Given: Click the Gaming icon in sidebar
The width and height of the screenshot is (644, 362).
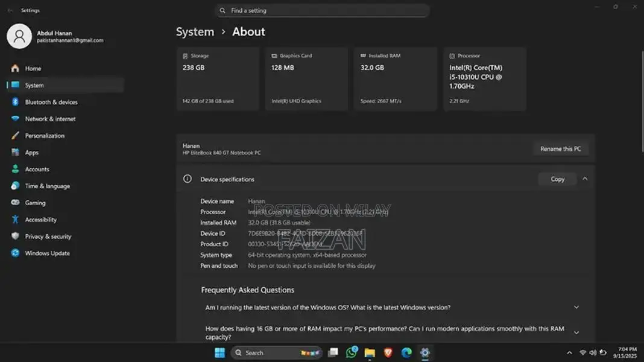Looking at the screenshot, I should tap(15, 203).
